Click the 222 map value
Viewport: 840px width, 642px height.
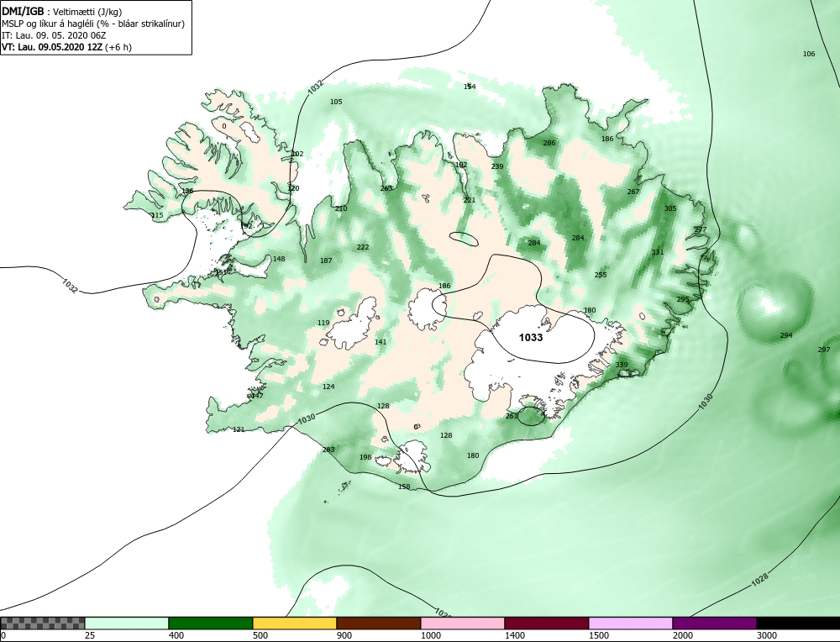pyautogui.click(x=363, y=248)
